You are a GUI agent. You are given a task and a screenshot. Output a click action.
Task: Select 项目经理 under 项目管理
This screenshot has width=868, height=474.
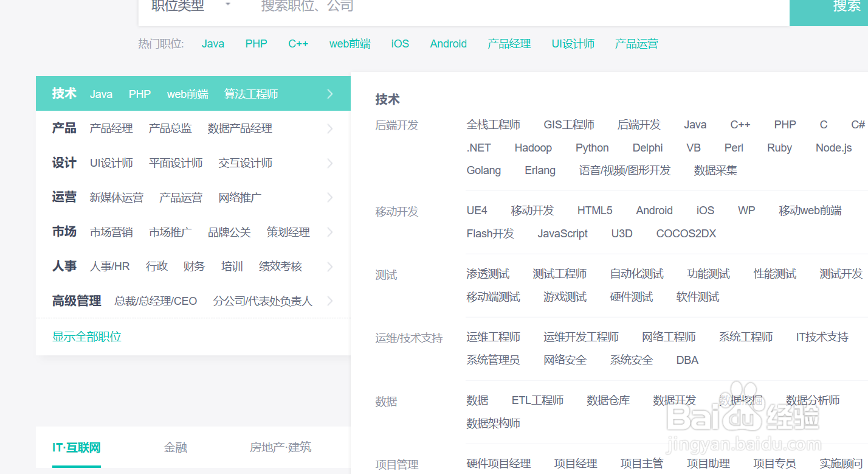click(x=574, y=463)
